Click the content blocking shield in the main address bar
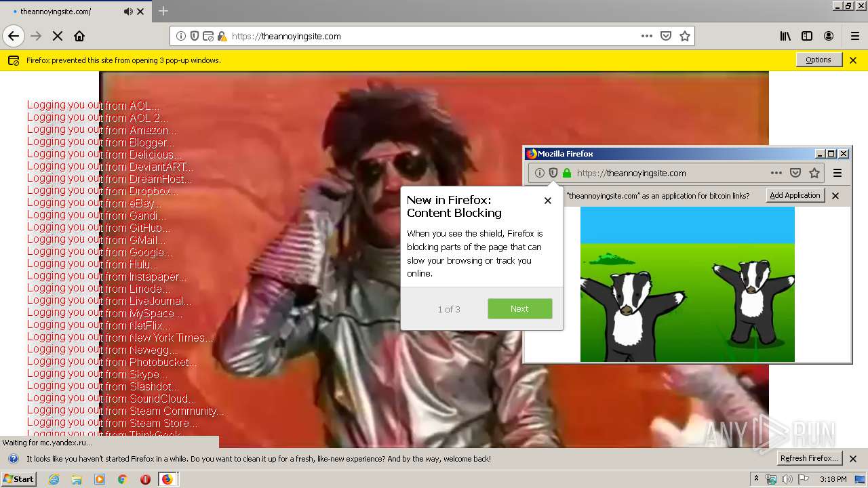This screenshot has height=488, width=868. (x=195, y=36)
